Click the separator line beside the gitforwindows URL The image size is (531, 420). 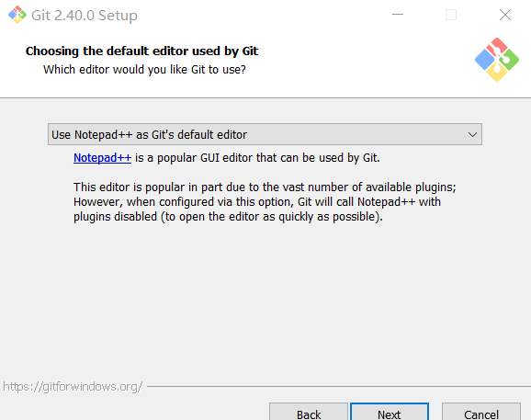[x=339, y=386]
